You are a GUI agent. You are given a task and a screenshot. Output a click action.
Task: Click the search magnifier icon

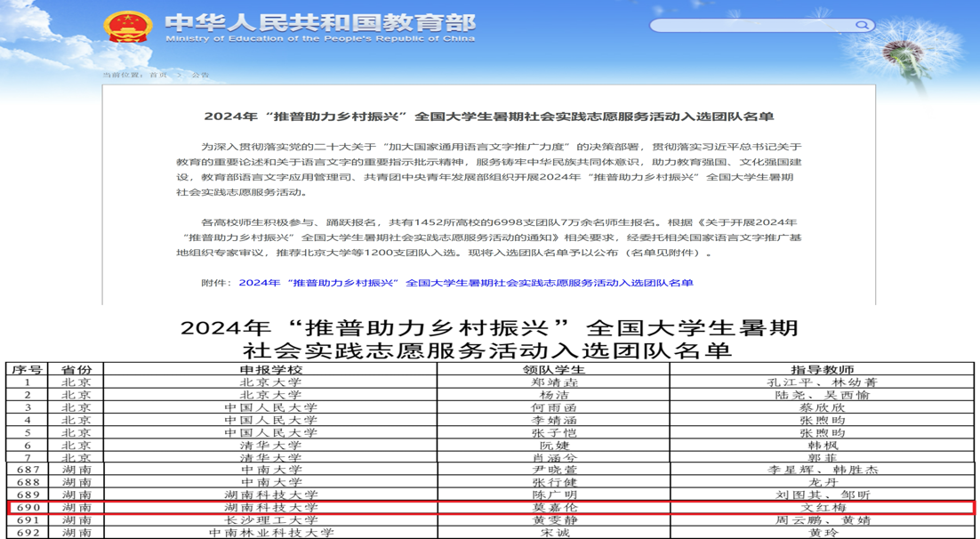(x=861, y=26)
